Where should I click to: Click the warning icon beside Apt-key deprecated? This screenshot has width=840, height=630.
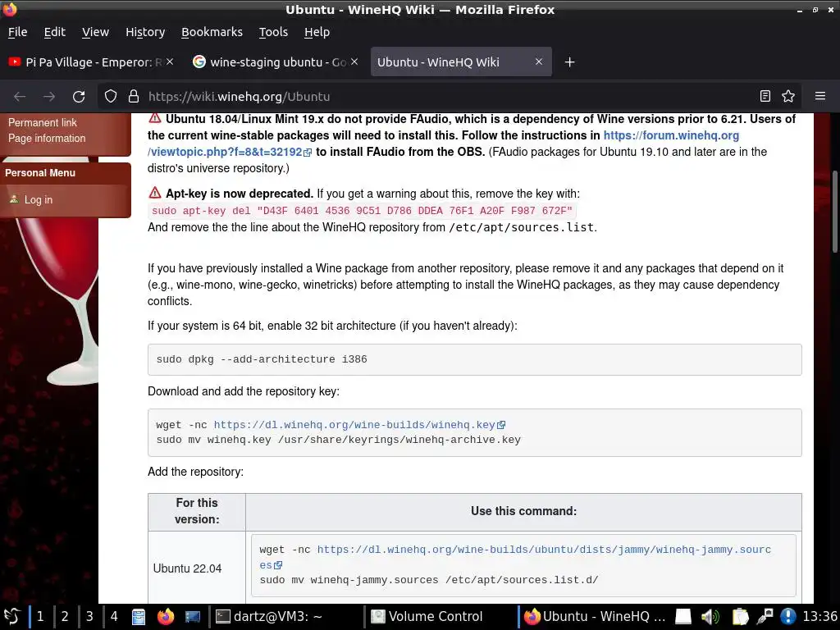(x=155, y=193)
